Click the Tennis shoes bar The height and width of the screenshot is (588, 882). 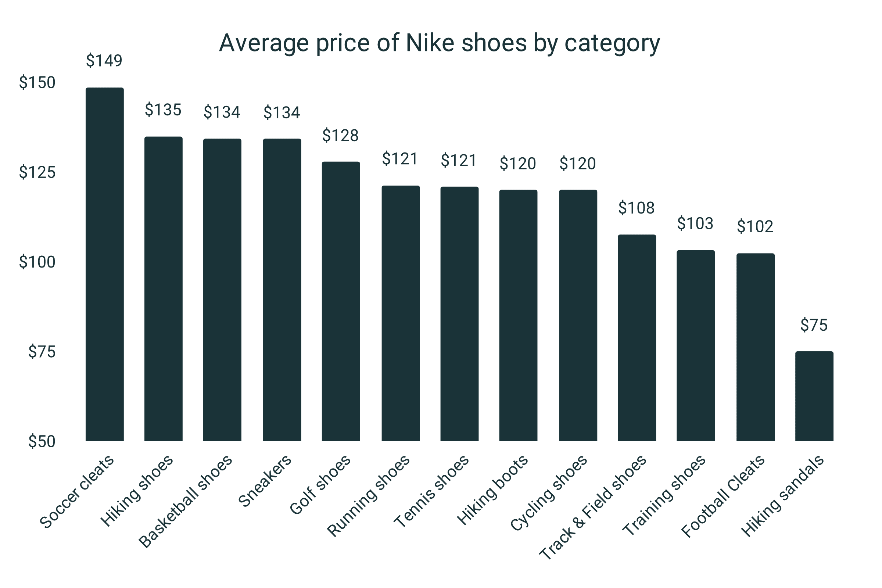pos(459,313)
